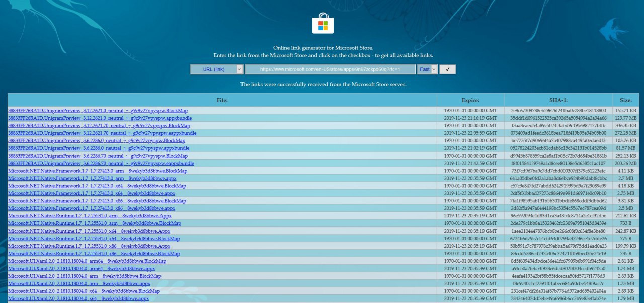Click expire time 2019-11-23 22:05:59 GMT

[470, 133]
